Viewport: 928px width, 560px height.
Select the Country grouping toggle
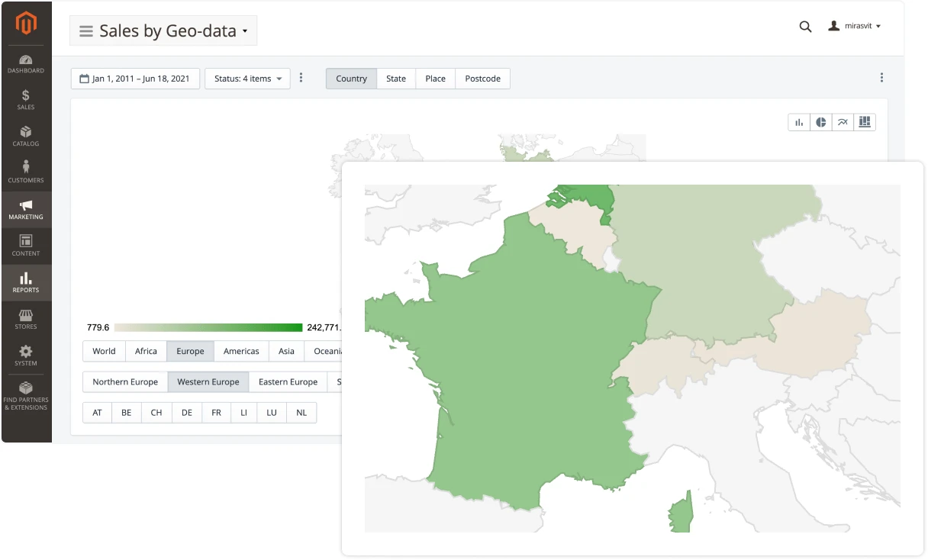350,78
